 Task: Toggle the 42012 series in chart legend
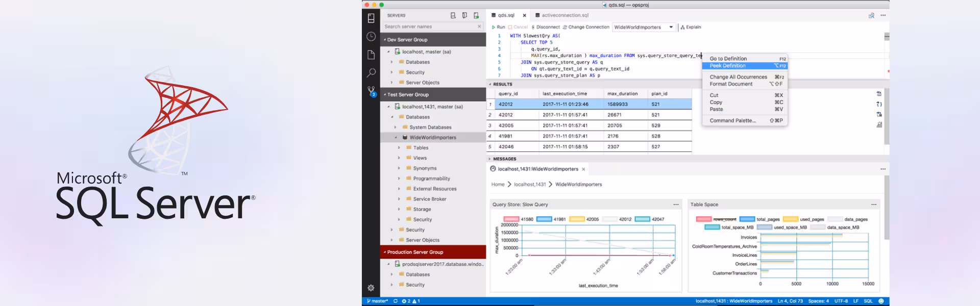617,219
